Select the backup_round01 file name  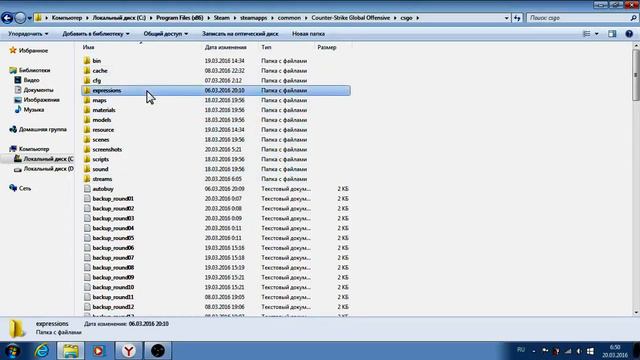tap(113, 199)
